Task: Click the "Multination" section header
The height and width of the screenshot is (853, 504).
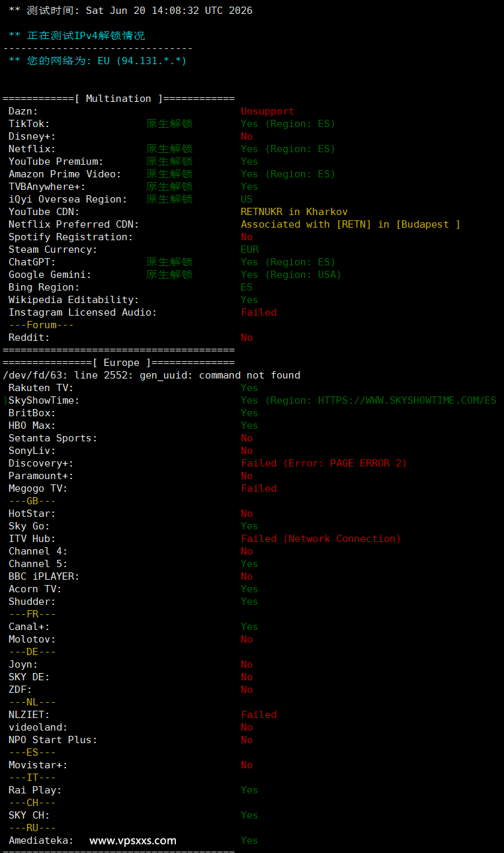Action: click(118, 99)
